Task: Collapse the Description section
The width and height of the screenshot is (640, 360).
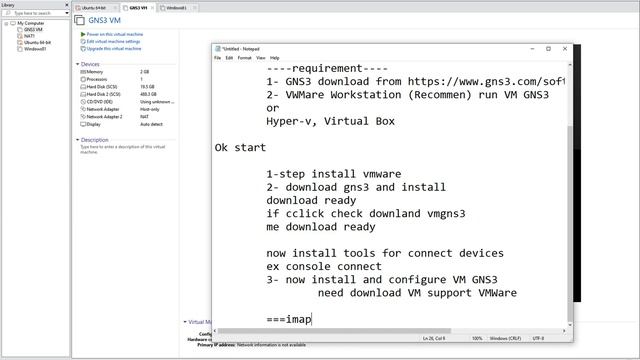Action: 78,140
